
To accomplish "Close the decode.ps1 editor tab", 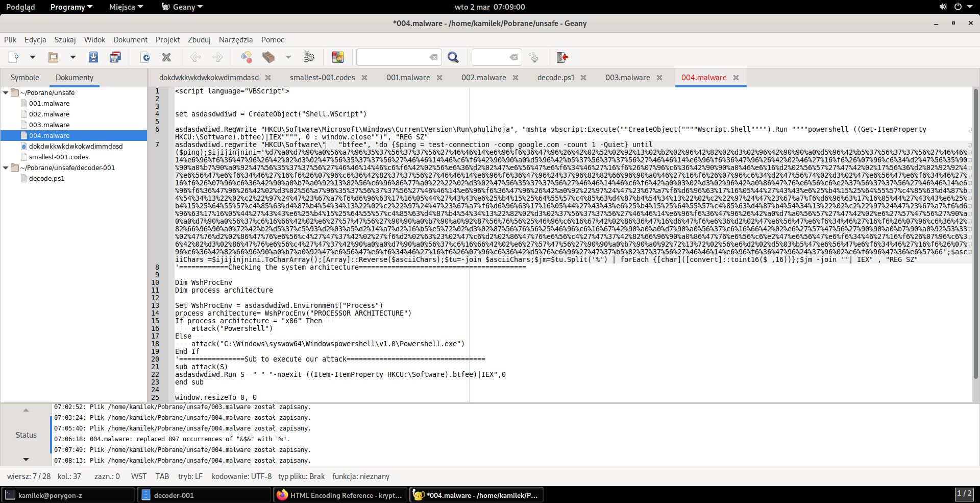I will 583,78.
